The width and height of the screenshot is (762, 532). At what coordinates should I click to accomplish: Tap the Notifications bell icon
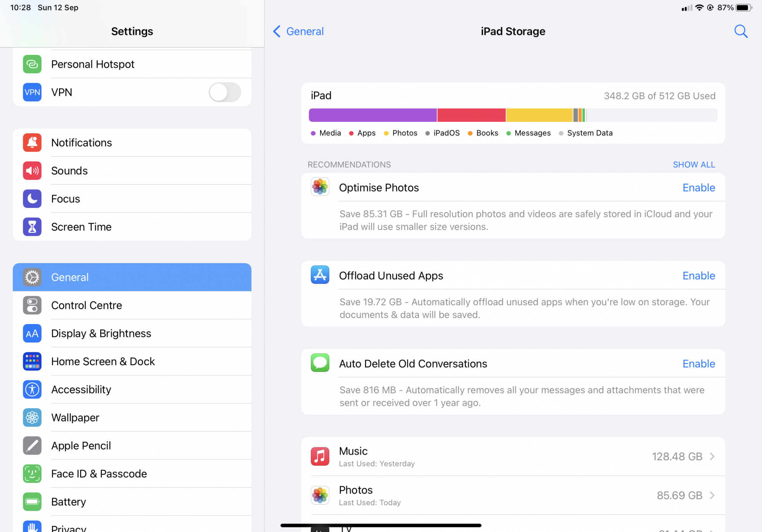pos(32,143)
